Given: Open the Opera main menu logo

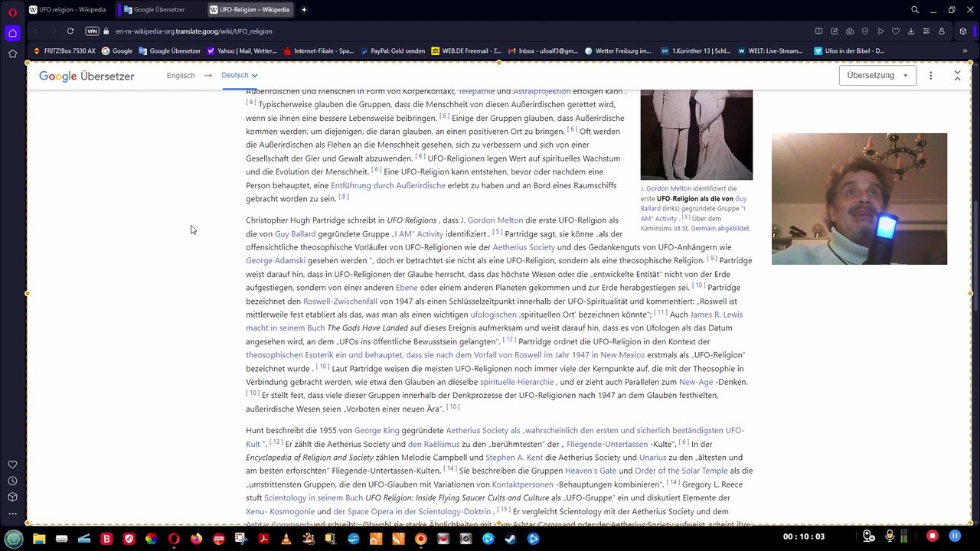Looking at the screenshot, I should (12, 11).
